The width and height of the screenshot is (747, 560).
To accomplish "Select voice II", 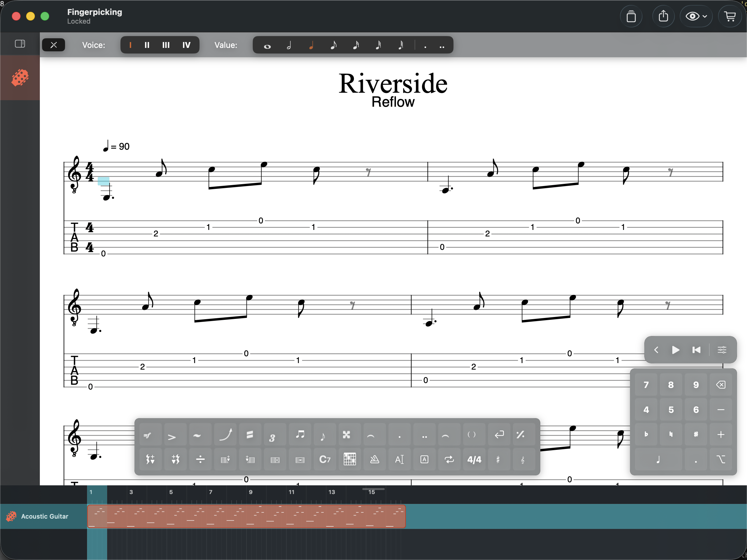I will 147,45.
